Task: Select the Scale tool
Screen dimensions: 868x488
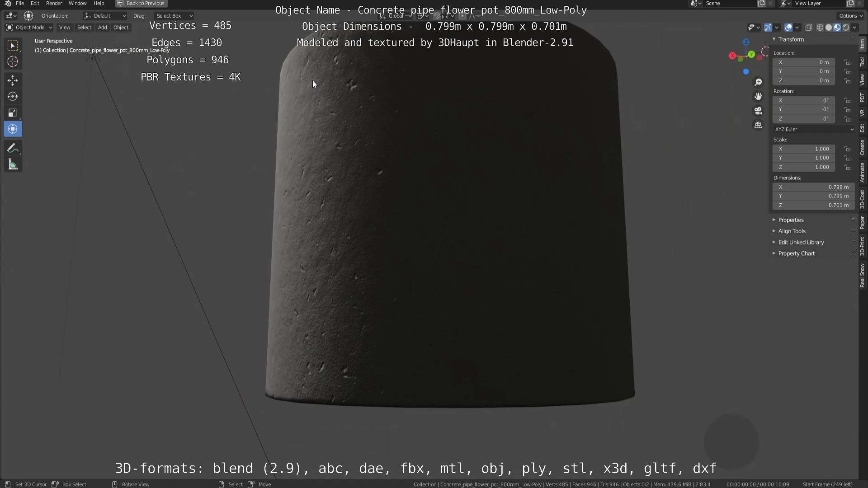Action: (x=13, y=113)
